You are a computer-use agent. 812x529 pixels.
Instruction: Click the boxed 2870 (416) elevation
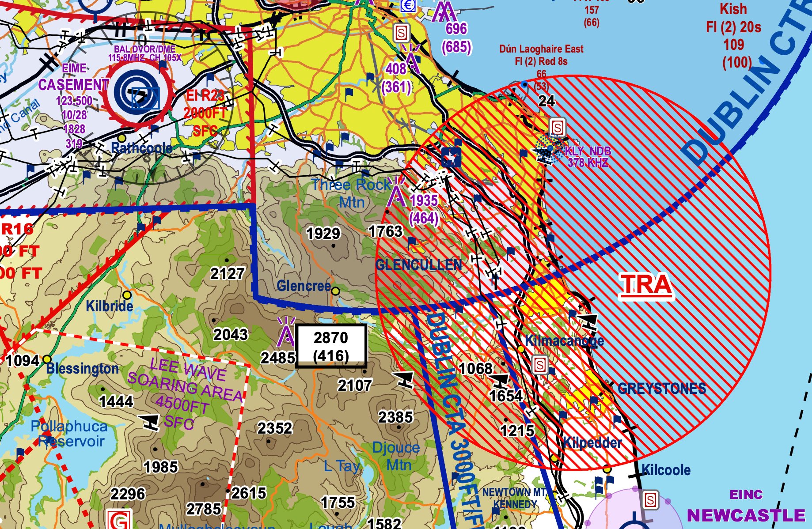pyautogui.click(x=331, y=347)
